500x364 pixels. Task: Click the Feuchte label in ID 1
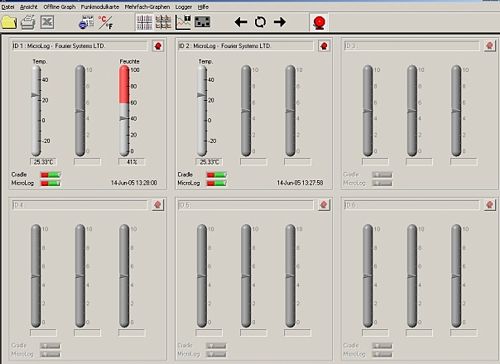click(x=129, y=61)
